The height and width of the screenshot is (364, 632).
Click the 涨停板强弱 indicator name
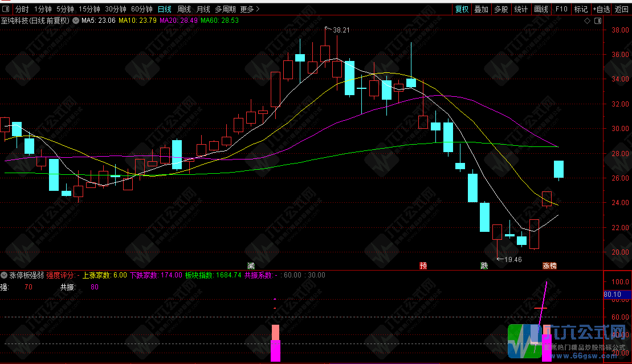point(27,275)
